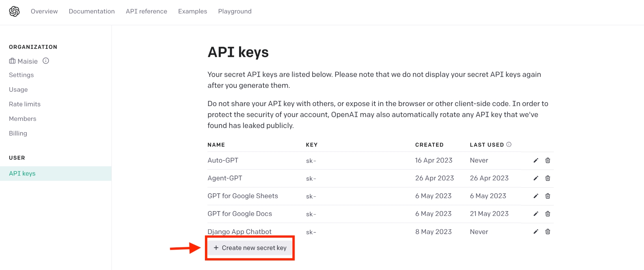Open organization Settings
Image resolution: width=644 pixels, height=270 pixels.
click(21, 75)
